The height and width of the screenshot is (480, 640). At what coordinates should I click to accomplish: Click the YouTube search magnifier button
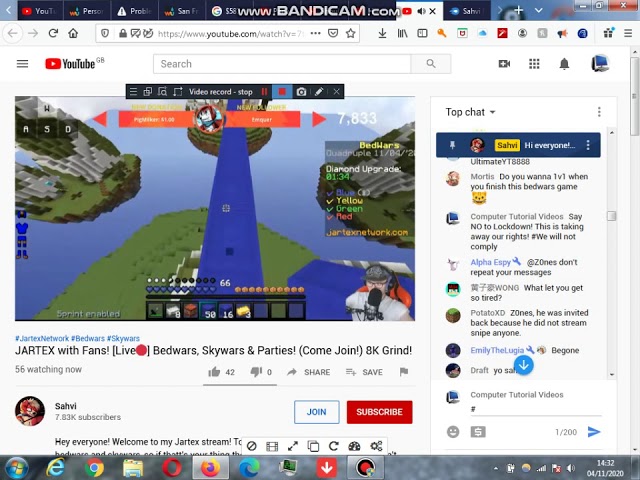coord(431,64)
